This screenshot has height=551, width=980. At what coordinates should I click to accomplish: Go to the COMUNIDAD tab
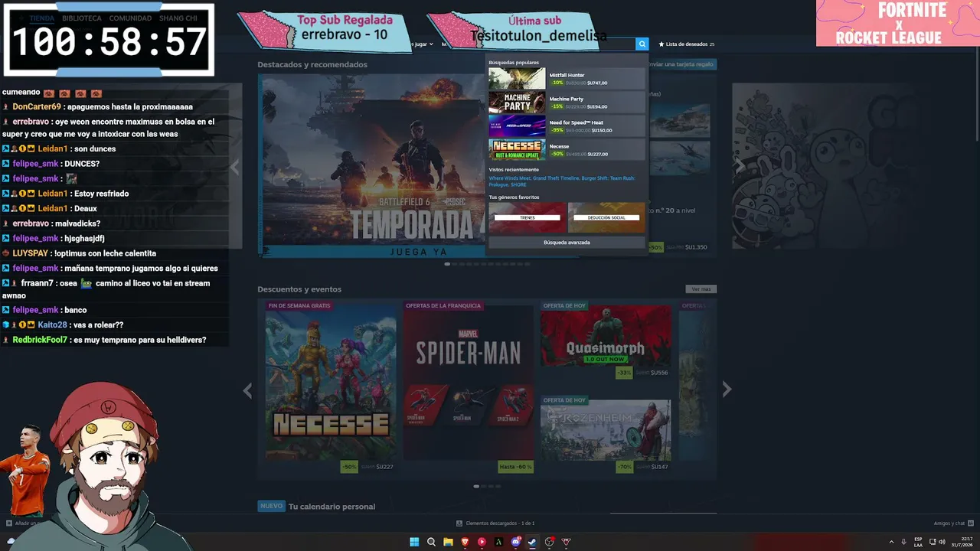[x=130, y=18]
